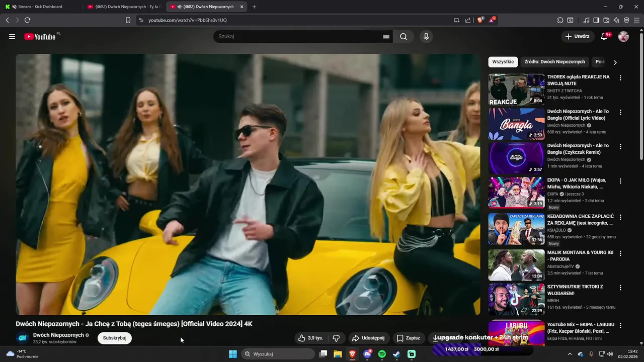Toggle the browser sidebar panel
This screenshot has height=362, width=644.
[x=596, y=20]
